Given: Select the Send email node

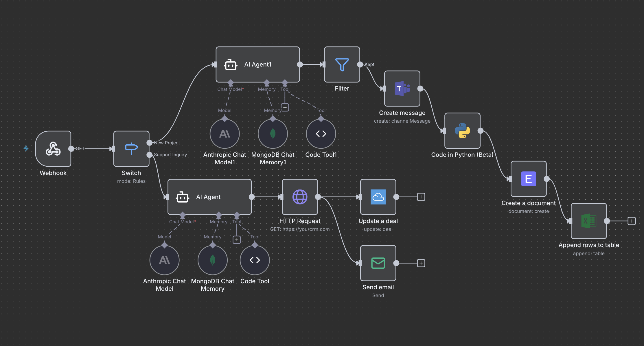Looking at the screenshot, I should click(378, 263).
